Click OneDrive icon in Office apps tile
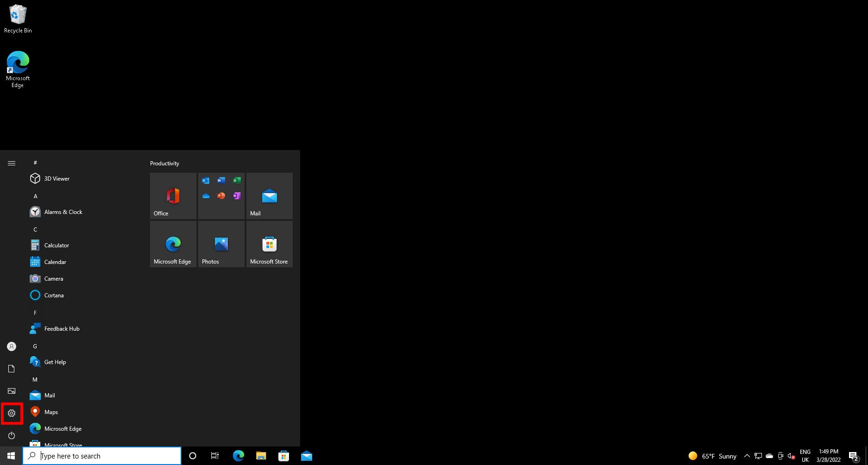The width and height of the screenshot is (868, 465). coord(206,196)
